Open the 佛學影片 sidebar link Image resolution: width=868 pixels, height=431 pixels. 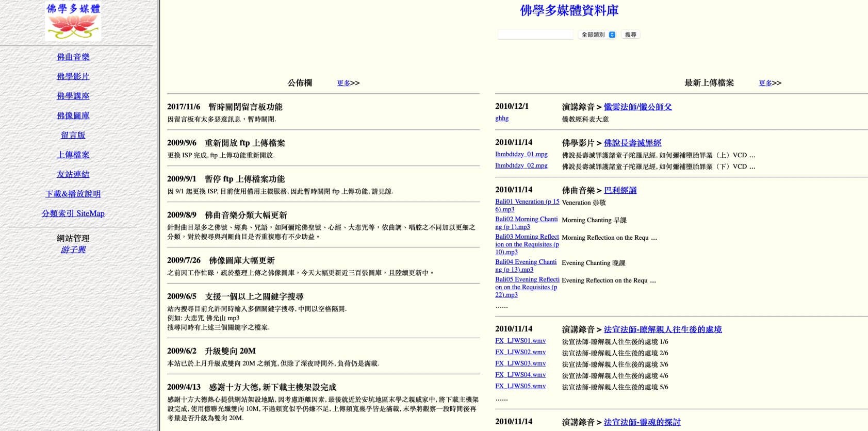coord(73,76)
